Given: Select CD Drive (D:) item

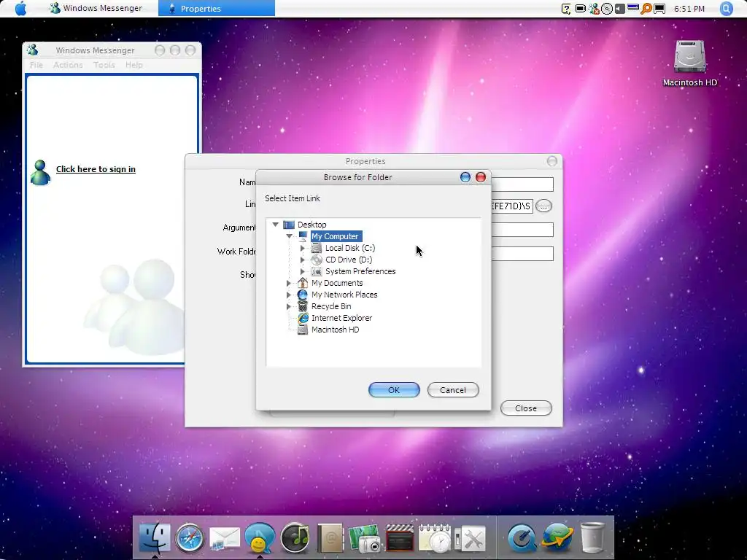Looking at the screenshot, I should tap(349, 260).
